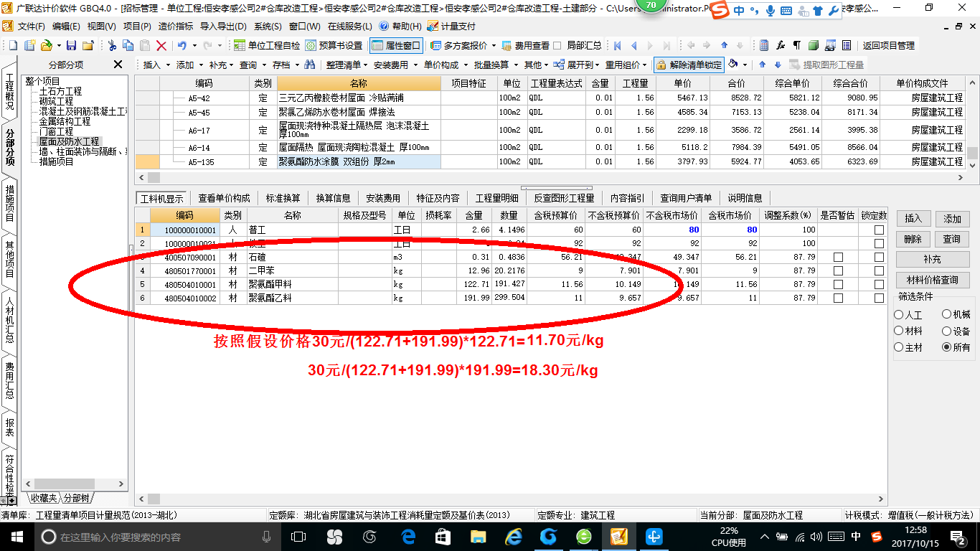Jump to first record navigation icon
This screenshot has width=980, height=551.
tap(618, 45)
